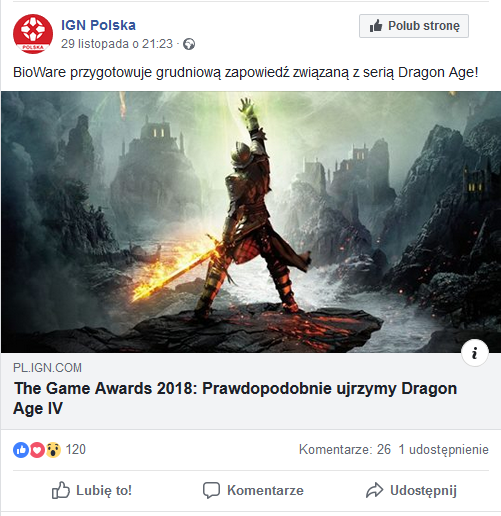Click the yellow wow face reaction icon
Screen dimensions: 501x516
point(53,450)
